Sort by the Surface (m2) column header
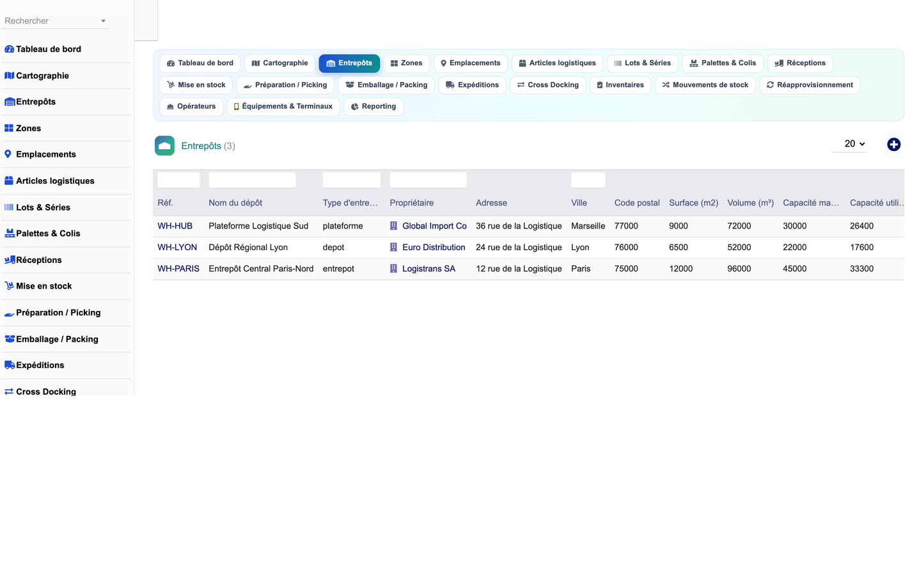The height and width of the screenshot is (572, 924). click(694, 203)
